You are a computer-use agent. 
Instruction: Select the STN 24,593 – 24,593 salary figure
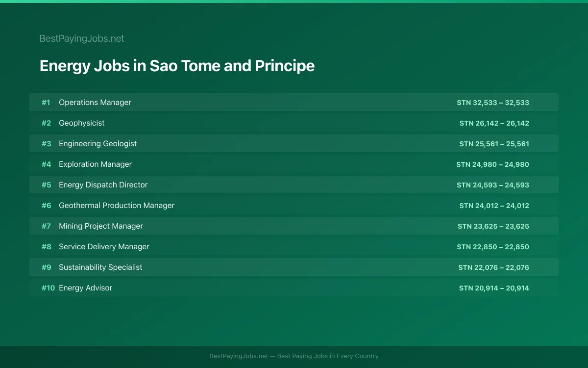pos(493,185)
